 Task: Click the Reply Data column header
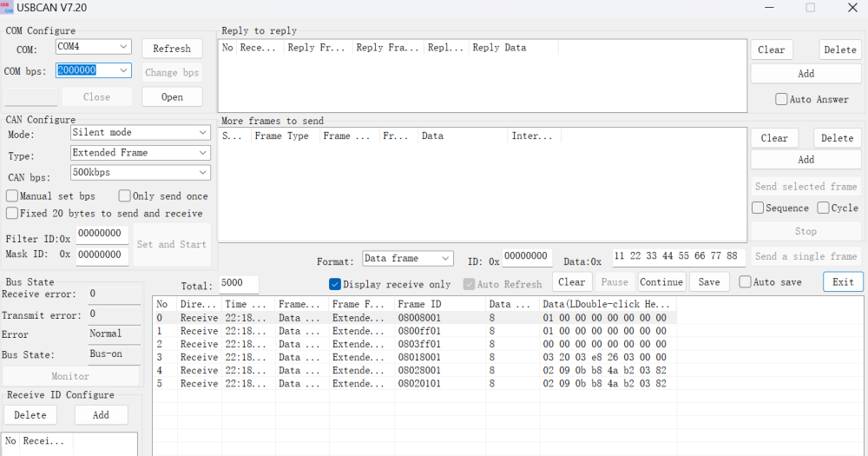[x=514, y=48]
